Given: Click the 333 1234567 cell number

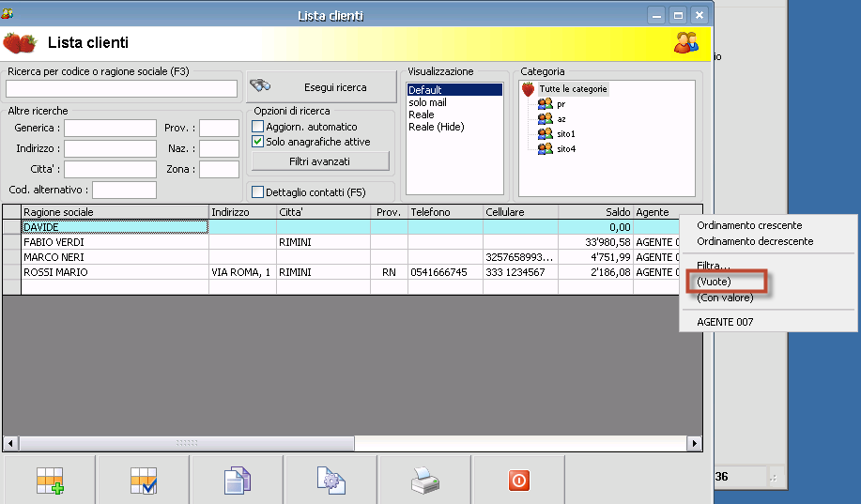Looking at the screenshot, I should [x=520, y=272].
